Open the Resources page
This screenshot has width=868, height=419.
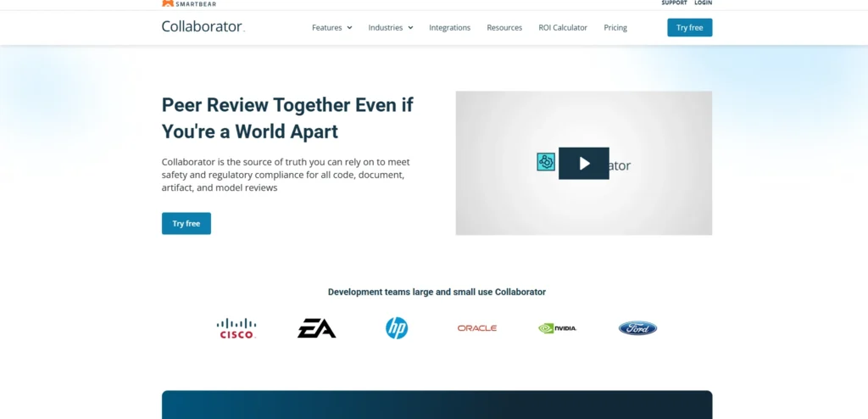pos(504,28)
